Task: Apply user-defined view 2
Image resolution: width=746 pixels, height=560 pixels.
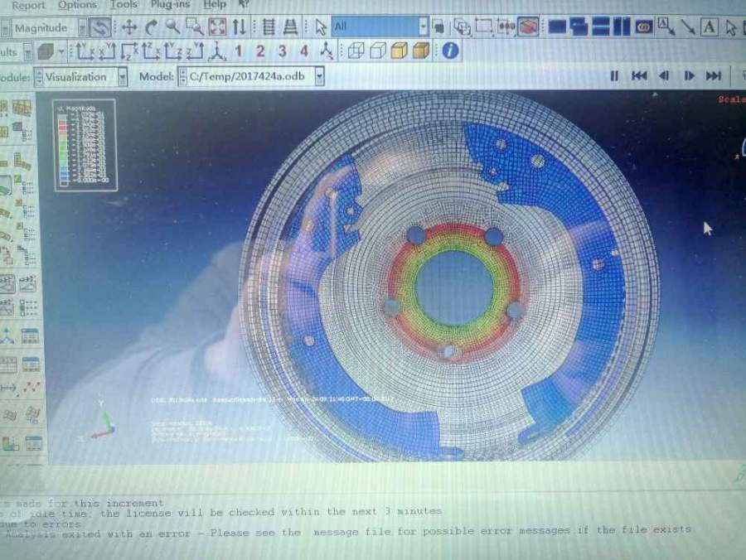Action: coord(260,51)
